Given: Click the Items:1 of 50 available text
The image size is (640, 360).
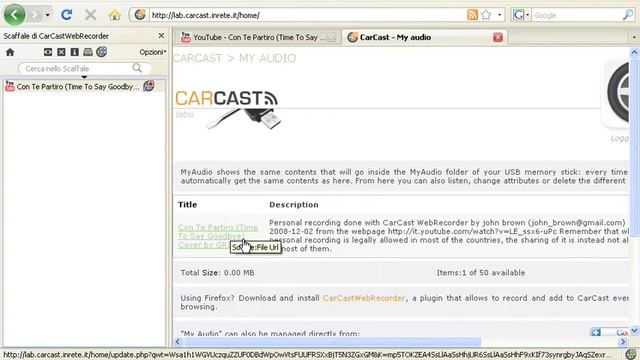Looking at the screenshot, I should click(481, 272).
